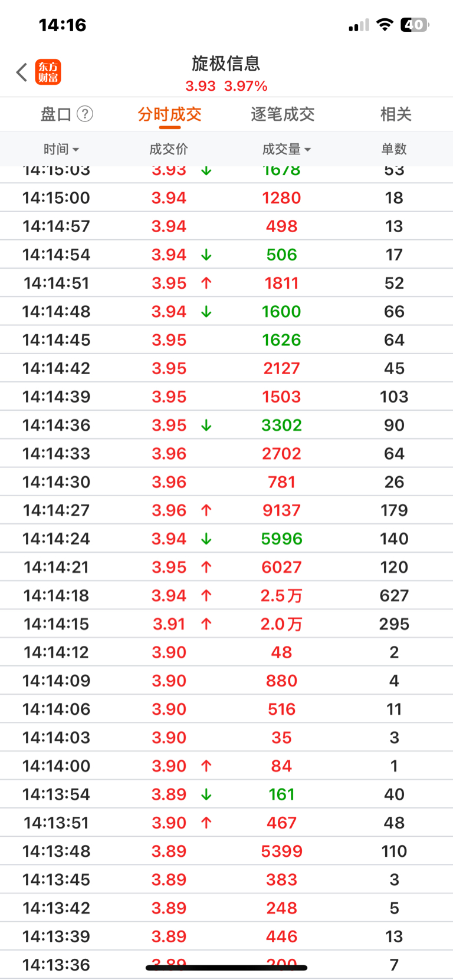Image resolution: width=453 pixels, height=980 pixels.
Task: Tap the 单数 column header
Action: 394,149
